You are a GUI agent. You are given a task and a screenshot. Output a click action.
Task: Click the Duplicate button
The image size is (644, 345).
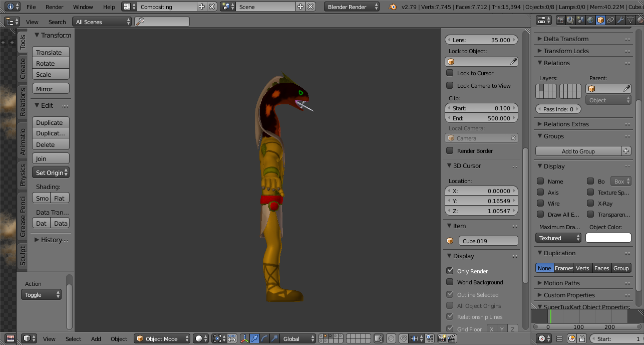coord(51,122)
